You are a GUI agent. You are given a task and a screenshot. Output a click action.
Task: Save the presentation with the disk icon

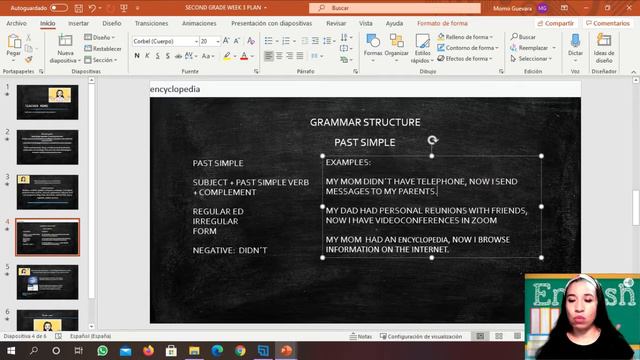pos(79,8)
